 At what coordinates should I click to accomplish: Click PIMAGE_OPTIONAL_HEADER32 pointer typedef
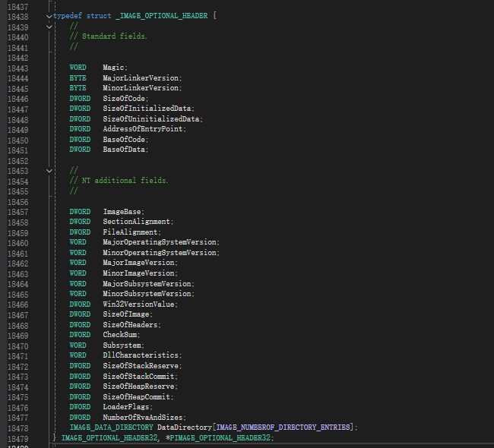pyautogui.click(x=220, y=438)
